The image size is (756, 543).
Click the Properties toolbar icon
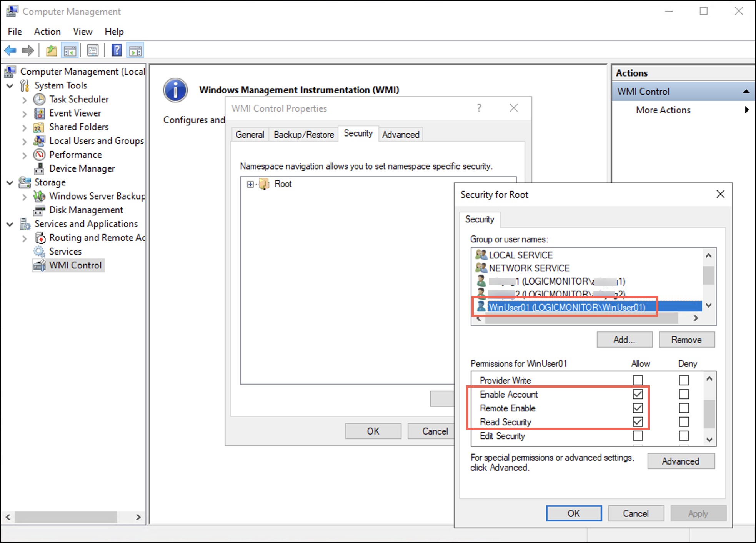point(92,50)
